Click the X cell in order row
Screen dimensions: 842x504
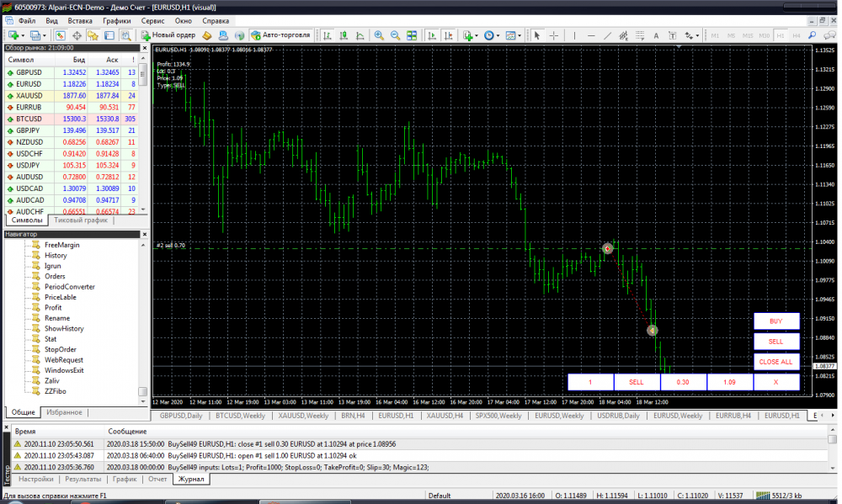click(x=776, y=382)
